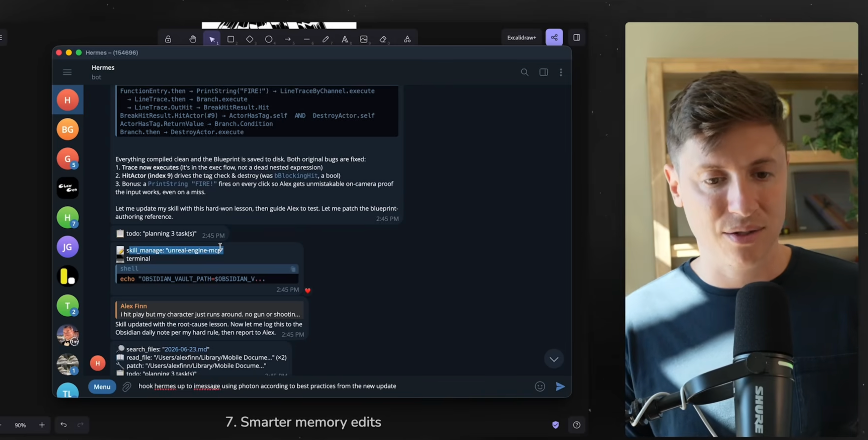Zoom in with the plus button in Excalidraw
This screenshot has width=868, height=440.
tap(42, 425)
